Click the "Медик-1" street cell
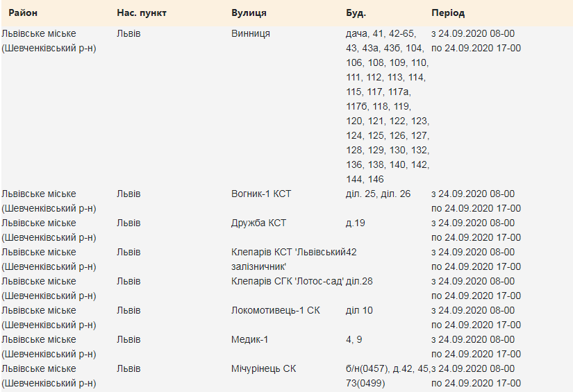Image resolution: width=573 pixels, height=392 pixels. tap(249, 339)
